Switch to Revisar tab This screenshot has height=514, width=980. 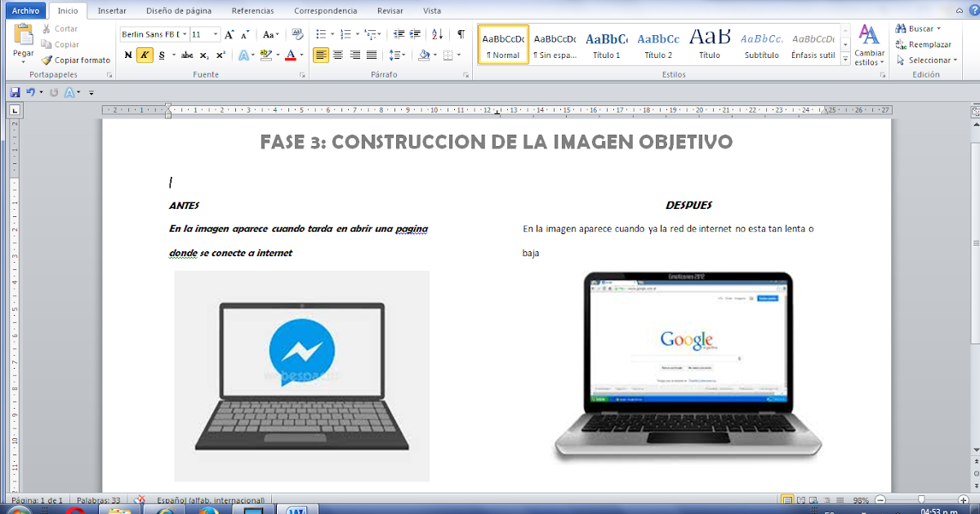pyautogui.click(x=390, y=11)
